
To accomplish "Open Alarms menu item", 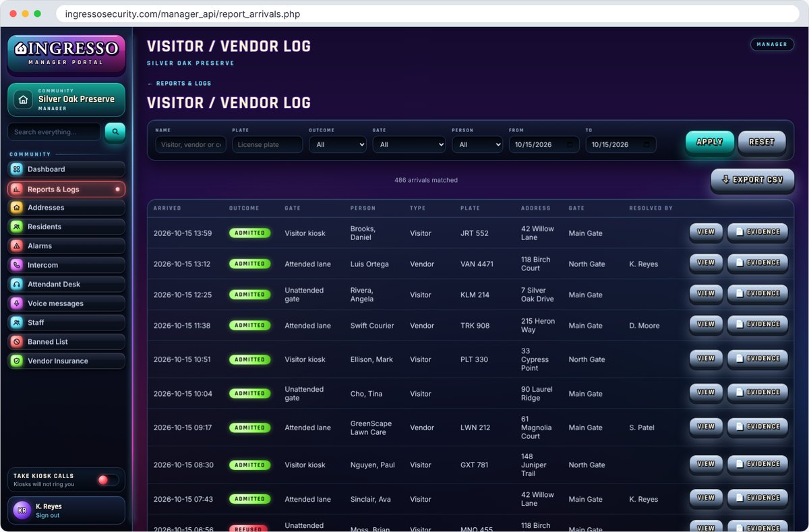I will tap(66, 246).
